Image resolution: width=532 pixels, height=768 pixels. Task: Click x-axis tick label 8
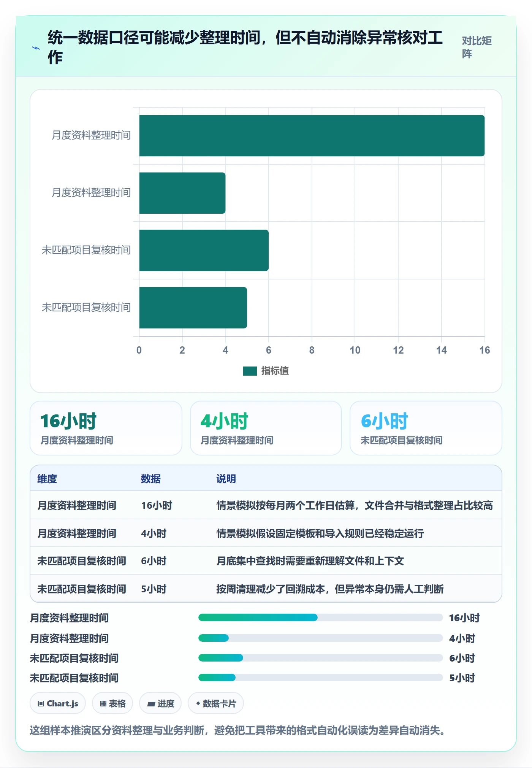coord(312,350)
